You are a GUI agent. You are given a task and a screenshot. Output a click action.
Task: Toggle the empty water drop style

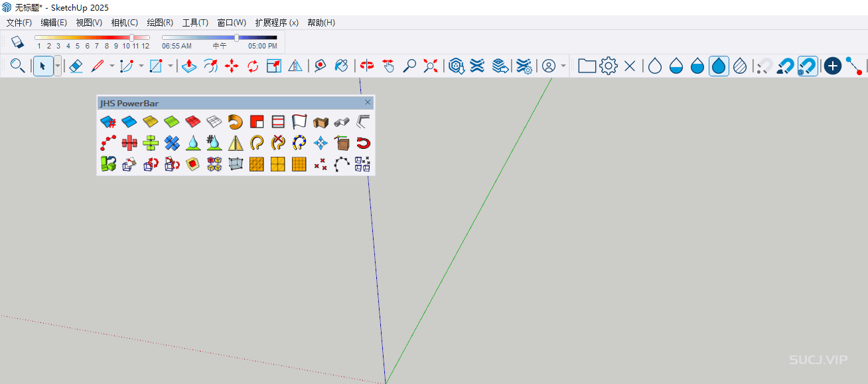[655, 66]
